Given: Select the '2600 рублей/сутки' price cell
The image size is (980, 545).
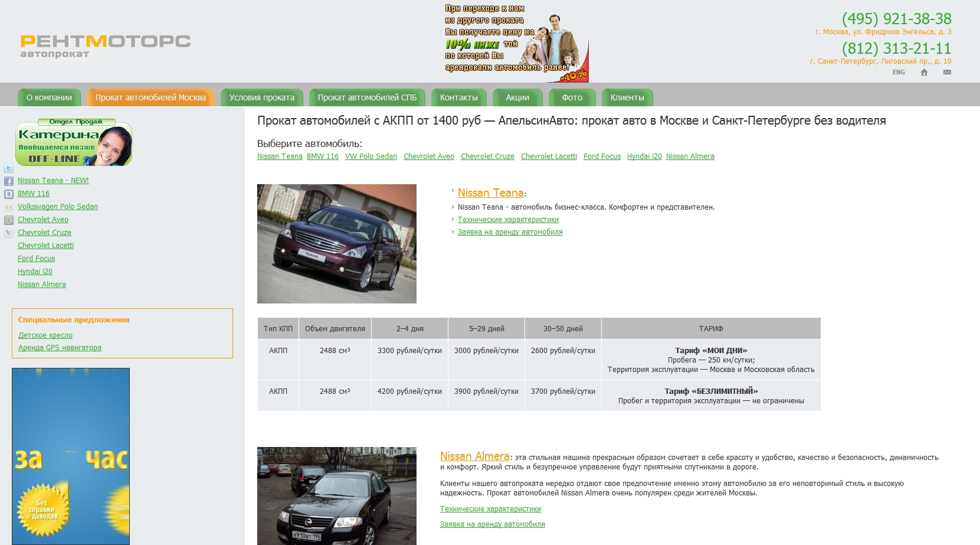Looking at the screenshot, I should pos(563,360).
